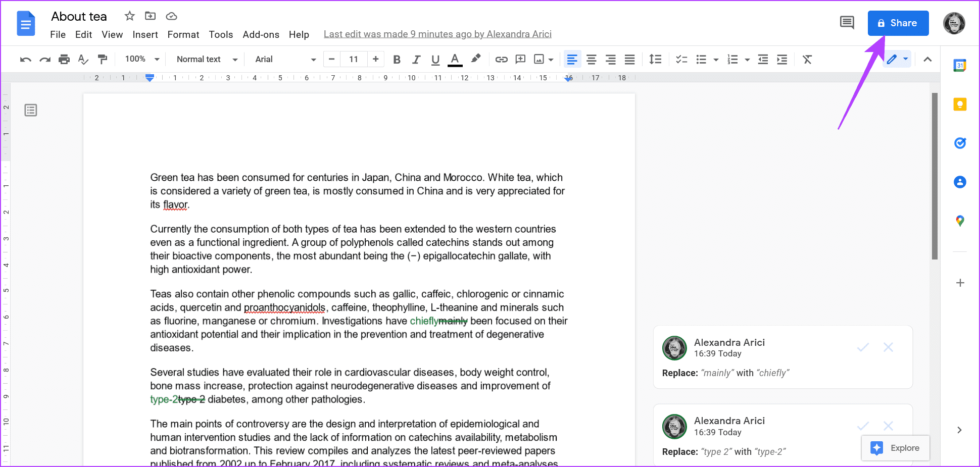The width and height of the screenshot is (980, 467).
Task: Open the Add-ons menu
Action: (x=261, y=34)
